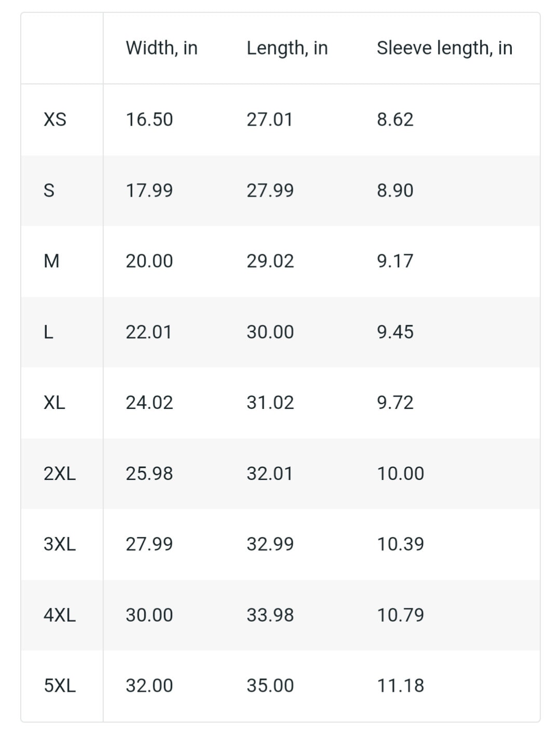This screenshot has width=560, height=740.
Task: Click the 24.02 width value for XL
Action: click(x=149, y=403)
